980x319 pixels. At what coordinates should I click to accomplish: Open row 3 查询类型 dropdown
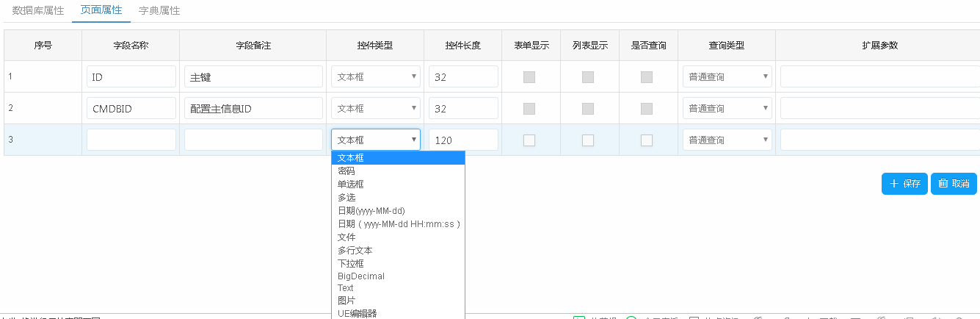coord(727,140)
